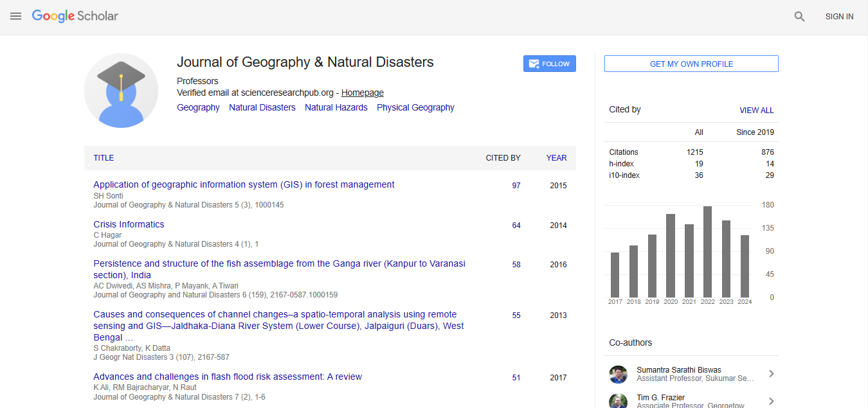Click the 2022 citations bar in chart
Image resolution: width=868 pixels, height=408 pixels.
point(707,251)
